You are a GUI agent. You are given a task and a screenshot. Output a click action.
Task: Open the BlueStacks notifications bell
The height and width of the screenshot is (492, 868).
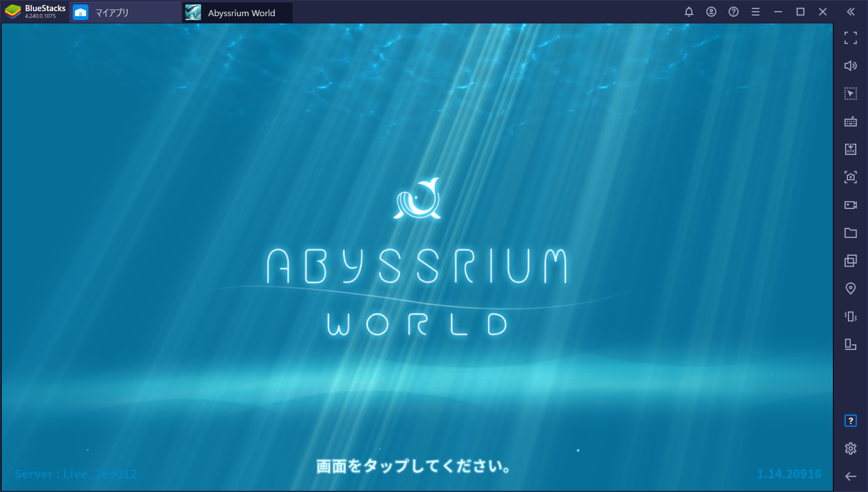[x=689, y=12]
